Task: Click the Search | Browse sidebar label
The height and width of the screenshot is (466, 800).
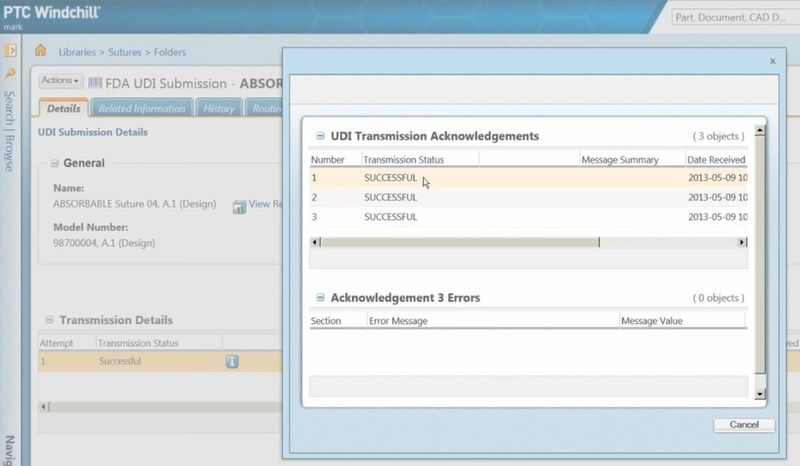Action: pos(10,131)
